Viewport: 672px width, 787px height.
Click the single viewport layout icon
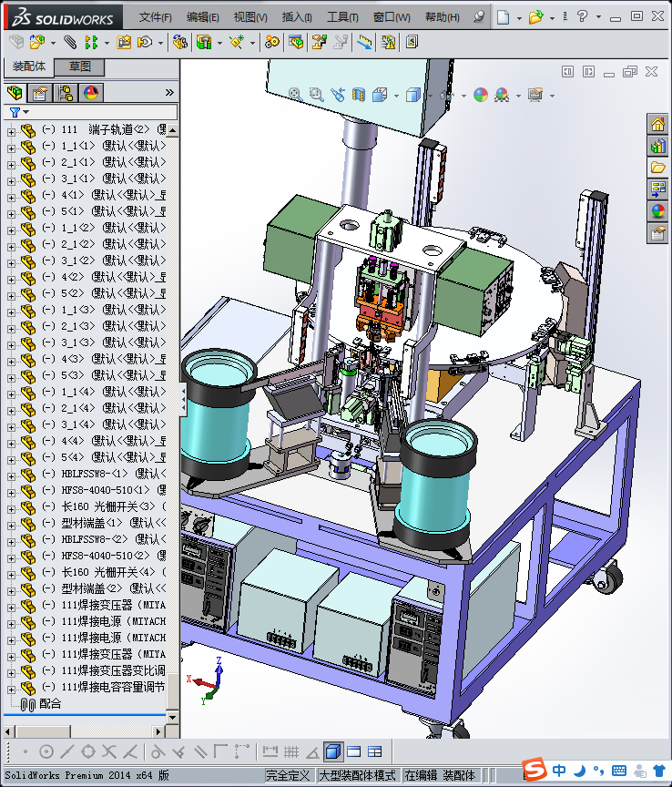pos(354,751)
